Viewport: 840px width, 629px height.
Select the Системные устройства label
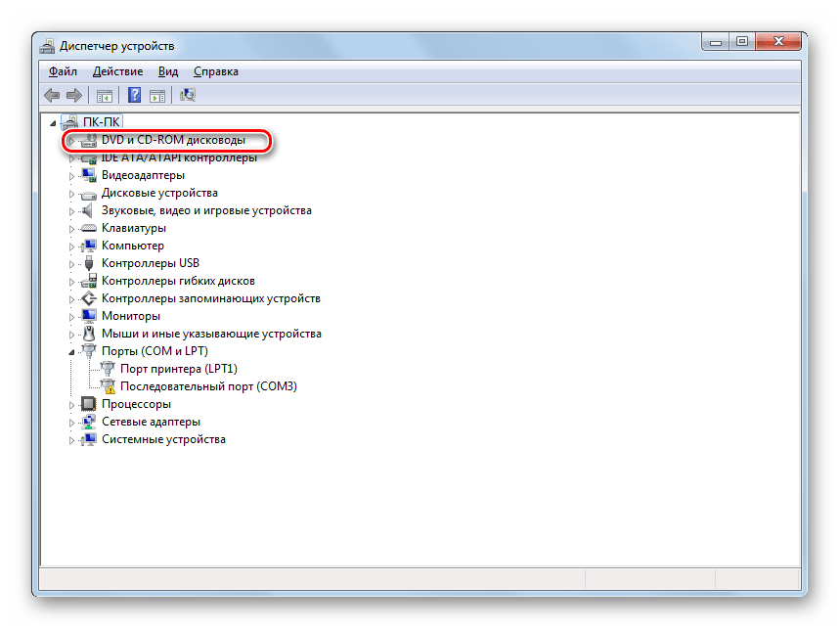pos(163,439)
